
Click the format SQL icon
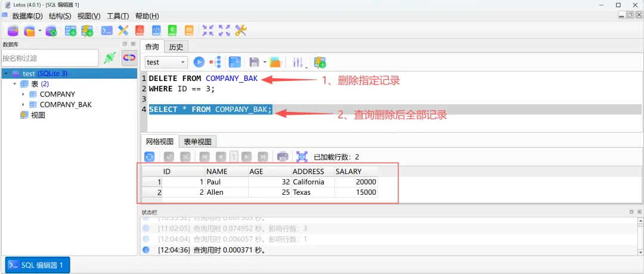234,63
